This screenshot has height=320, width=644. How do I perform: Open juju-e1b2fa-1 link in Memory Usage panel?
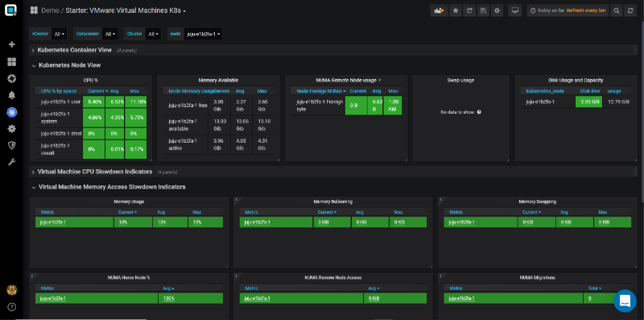[53, 222]
